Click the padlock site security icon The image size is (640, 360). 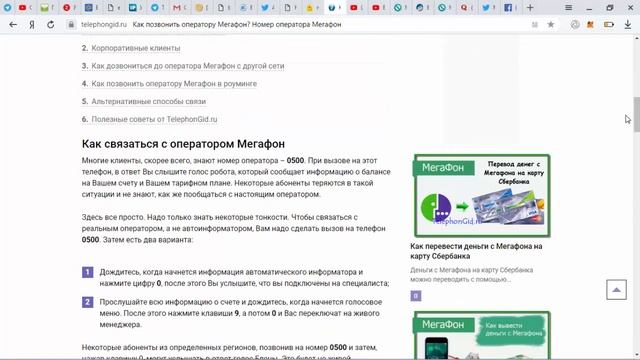click(71, 24)
